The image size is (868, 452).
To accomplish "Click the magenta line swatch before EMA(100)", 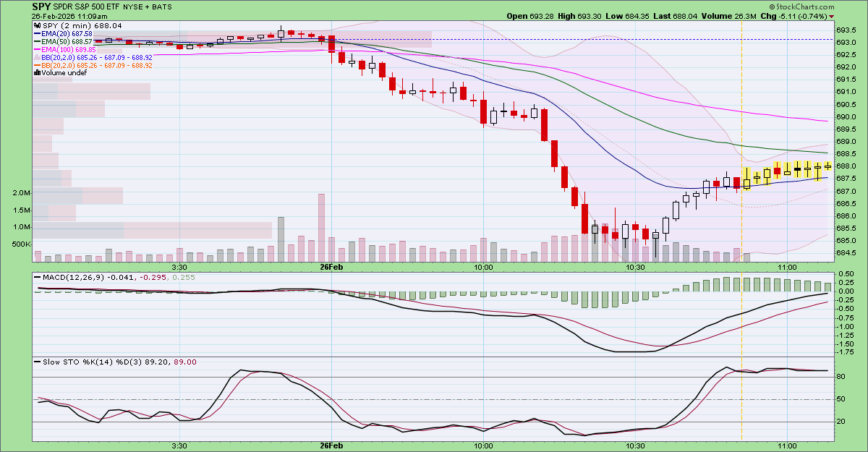I will [38, 49].
